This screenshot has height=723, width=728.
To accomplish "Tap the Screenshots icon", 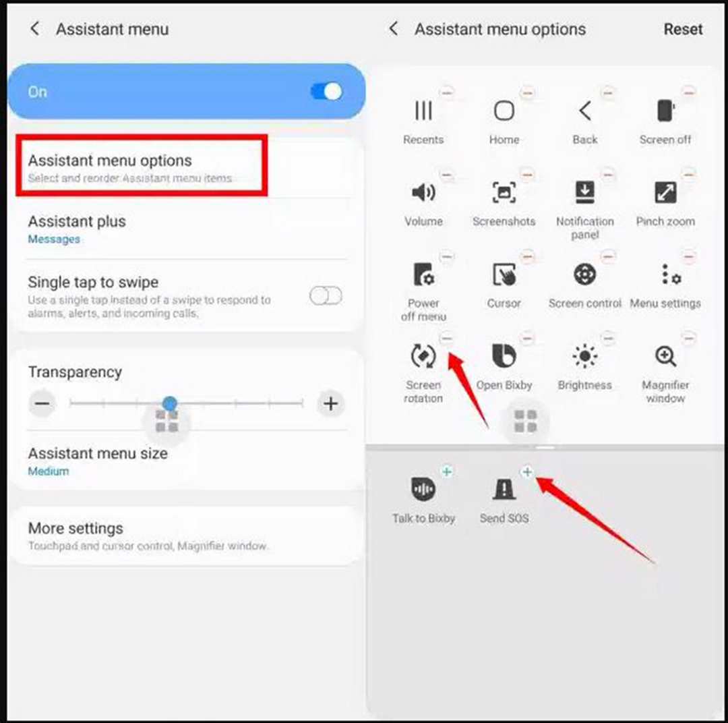I will [x=504, y=192].
